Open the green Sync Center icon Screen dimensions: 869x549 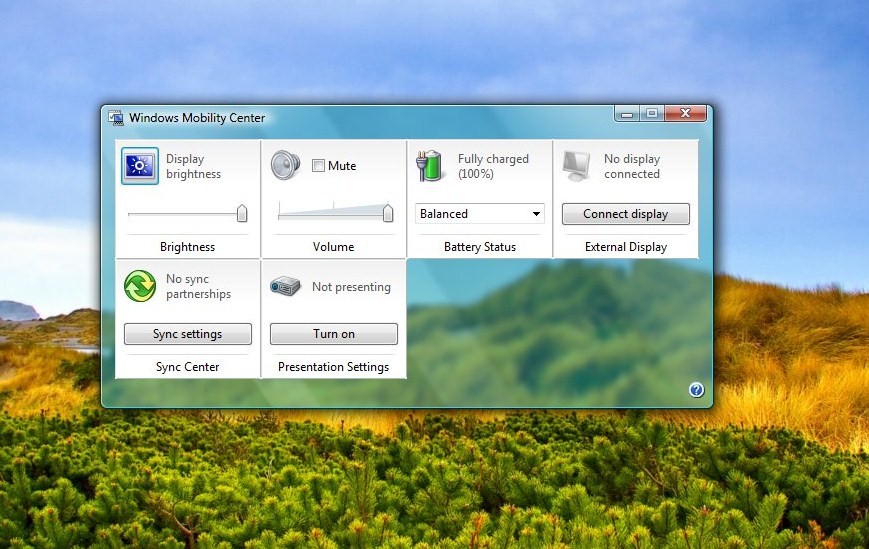[140, 286]
